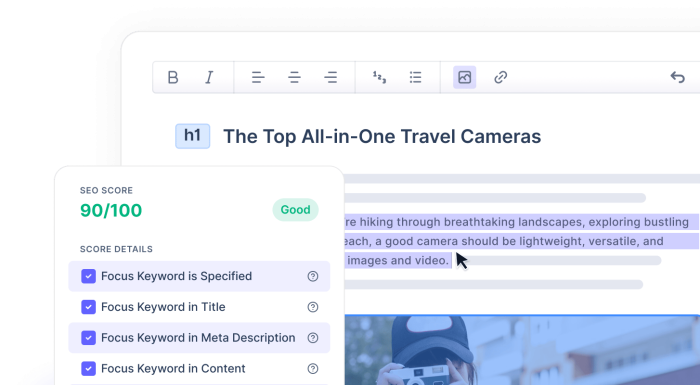Open help for 'Focus Keyword in Content'
The image size is (700, 385).
(313, 368)
